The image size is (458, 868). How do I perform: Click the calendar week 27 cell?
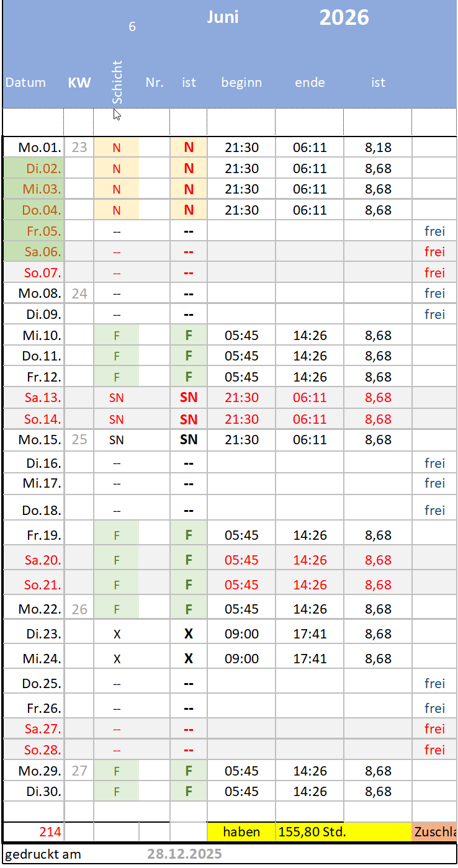pyautogui.click(x=79, y=771)
